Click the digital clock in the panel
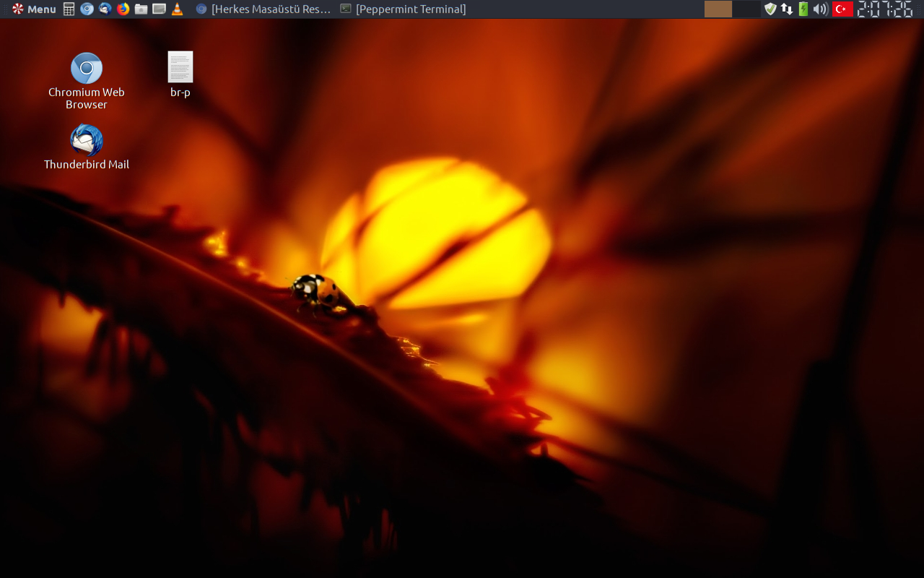The image size is (924, 578). [885, 9]
